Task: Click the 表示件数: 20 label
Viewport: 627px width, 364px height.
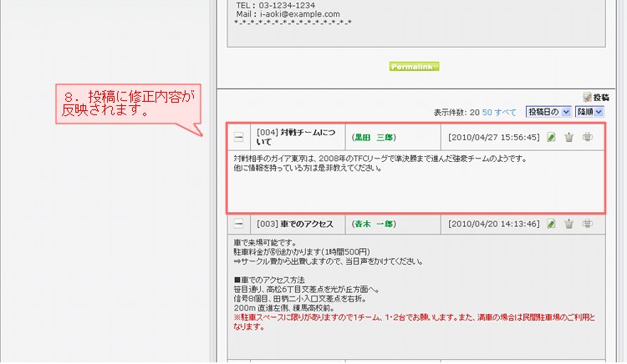Action: (456, 113)
